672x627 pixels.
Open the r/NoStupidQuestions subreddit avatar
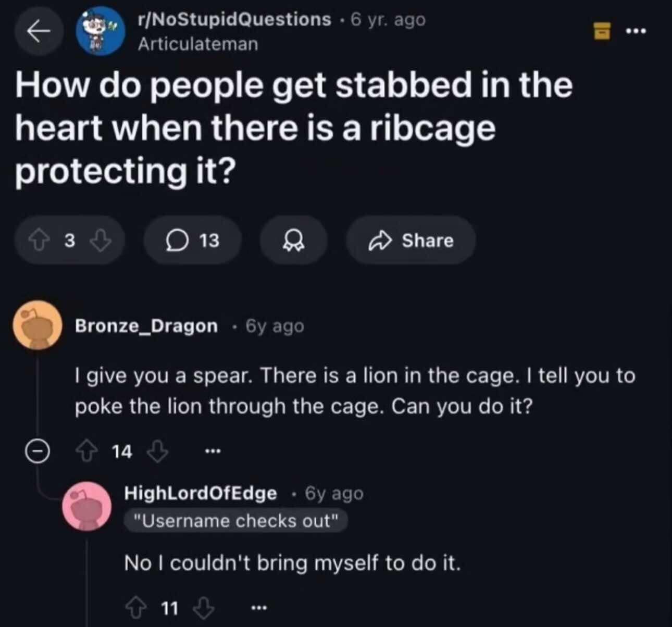[x=100, y=31]
